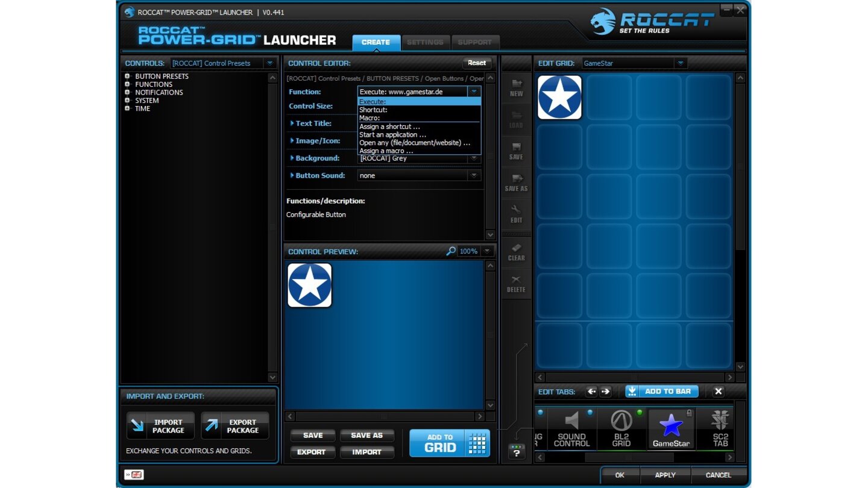Switch to the SETTINGS tab
Image resolution: width=868 pixels, height=488 pixels.
click(425, 42)
